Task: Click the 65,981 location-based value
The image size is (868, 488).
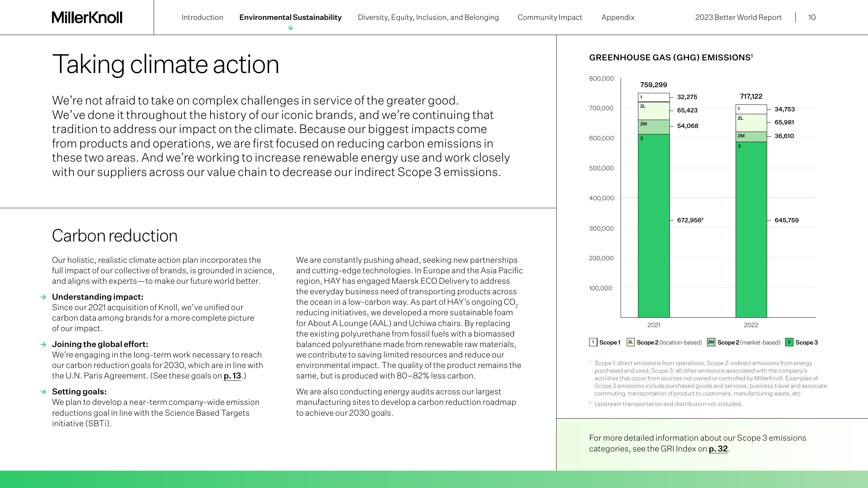Action: coord(784,122)
